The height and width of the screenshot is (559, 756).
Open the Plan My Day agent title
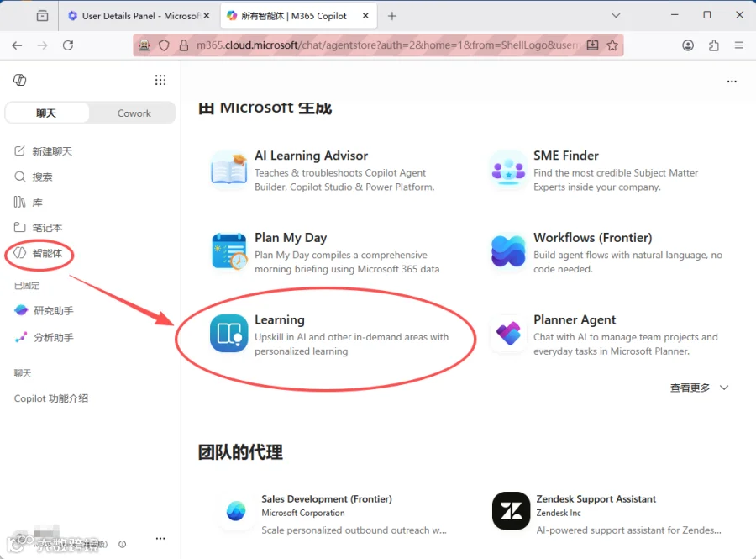pyautogui.click(x=291, y=238)
